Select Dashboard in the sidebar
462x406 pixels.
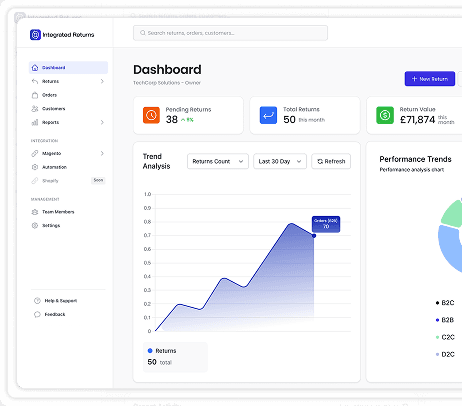[68, 68]
